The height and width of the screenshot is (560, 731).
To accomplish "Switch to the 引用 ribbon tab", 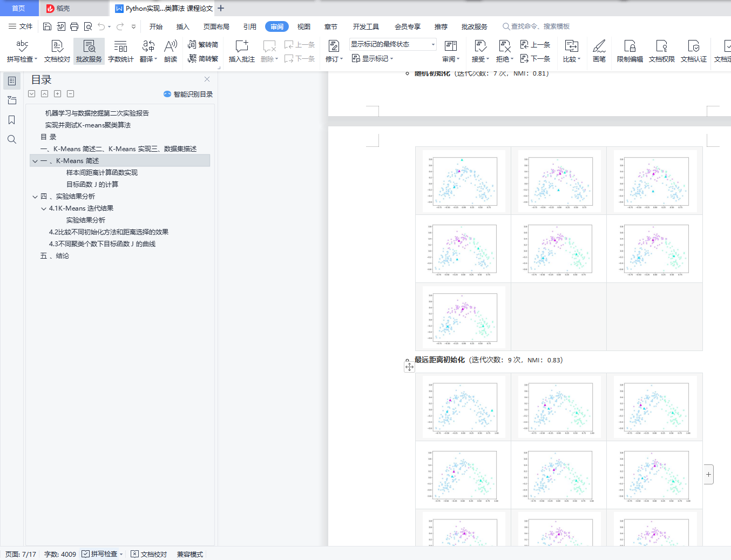I will 250,26.
